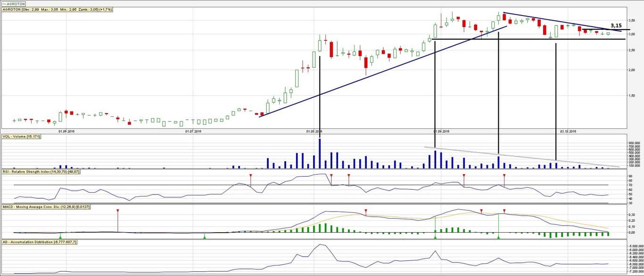Click the 3,15 price annotation text
This screenshot has height=276, width=644.
tap(616, 25)
